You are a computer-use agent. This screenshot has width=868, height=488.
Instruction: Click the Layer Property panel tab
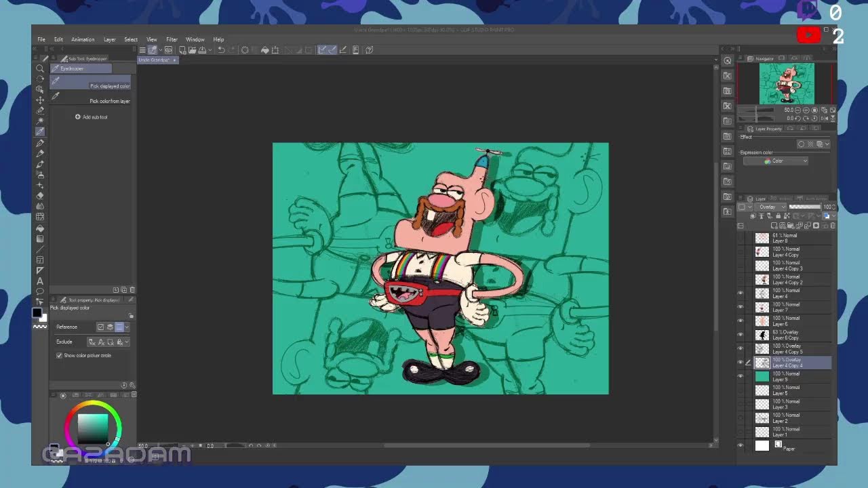point(764,129)
